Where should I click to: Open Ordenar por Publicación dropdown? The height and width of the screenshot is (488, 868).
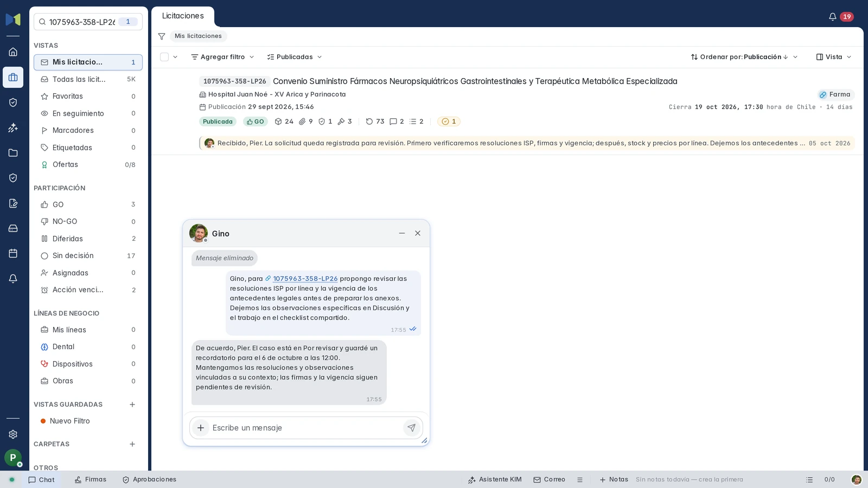pos(744,57)
